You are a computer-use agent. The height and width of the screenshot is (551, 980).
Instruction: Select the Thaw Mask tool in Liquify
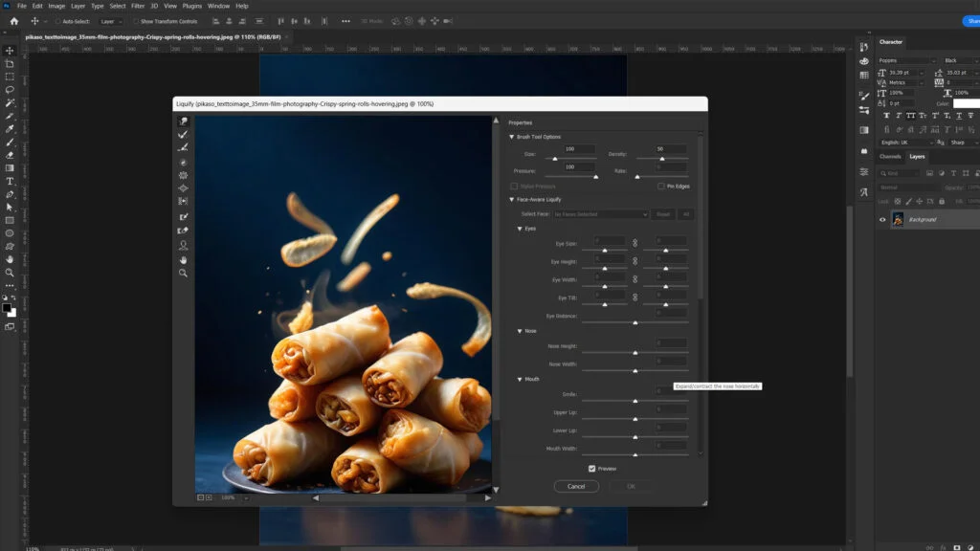[183, 231]
